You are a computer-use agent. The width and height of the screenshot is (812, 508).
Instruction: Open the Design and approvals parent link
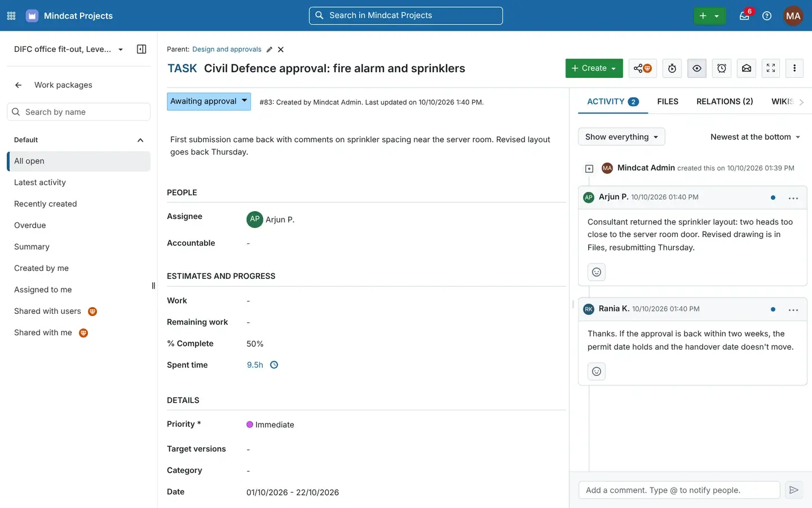(227, 50)
